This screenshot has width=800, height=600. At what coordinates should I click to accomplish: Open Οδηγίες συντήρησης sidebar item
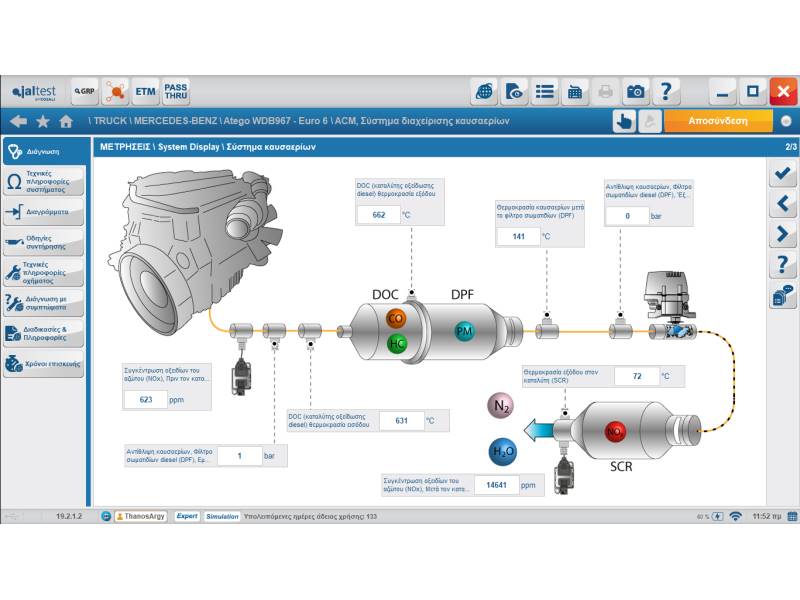click(x=44, y=243)
